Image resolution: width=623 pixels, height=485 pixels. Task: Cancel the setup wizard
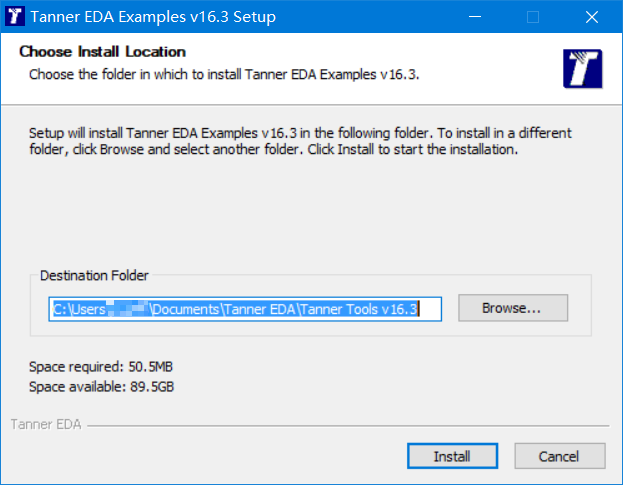pyautogui.click(x=559, y=456)
